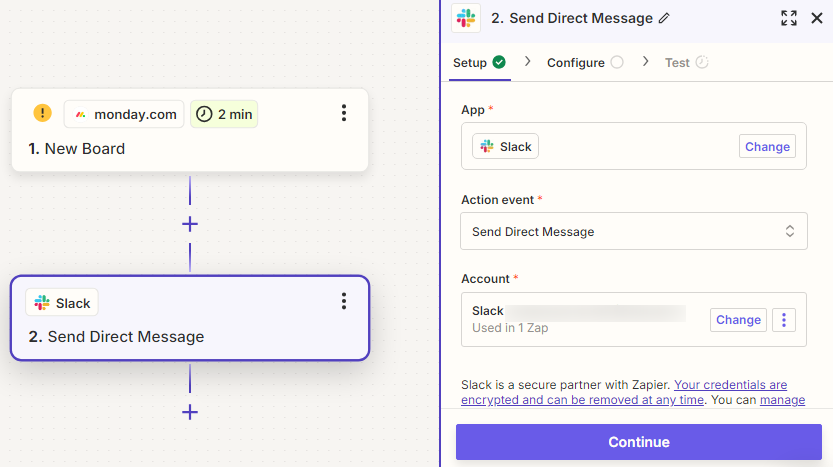Click the chevron between Configure and Test
Image resolution: width=833 pixels, height=467 pixels.
(645, 62)
